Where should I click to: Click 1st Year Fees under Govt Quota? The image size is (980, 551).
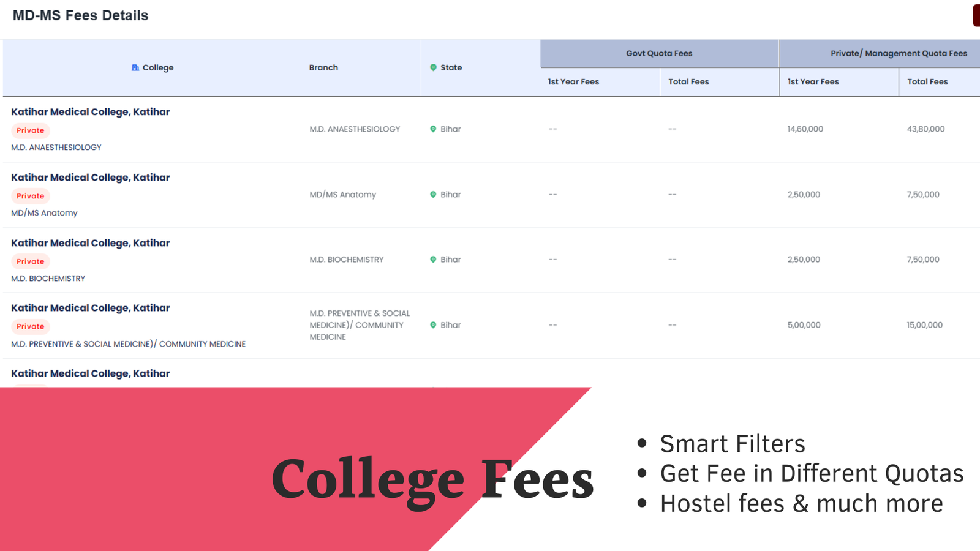[573, 81]
